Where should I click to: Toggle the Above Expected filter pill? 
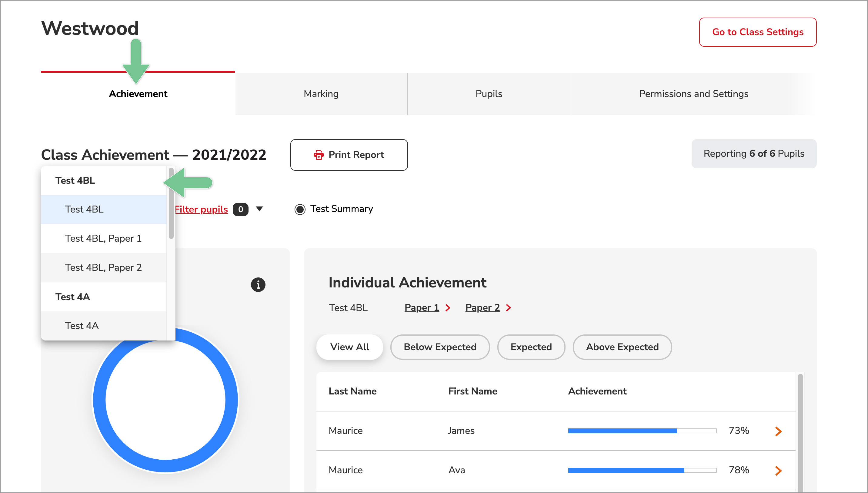(x=622, y=347)
